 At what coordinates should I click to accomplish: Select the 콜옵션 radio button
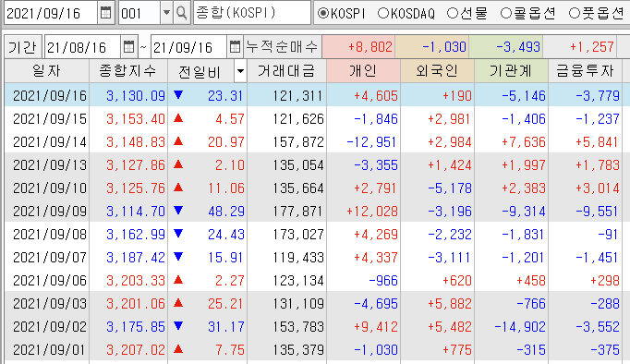coord(506,13)
